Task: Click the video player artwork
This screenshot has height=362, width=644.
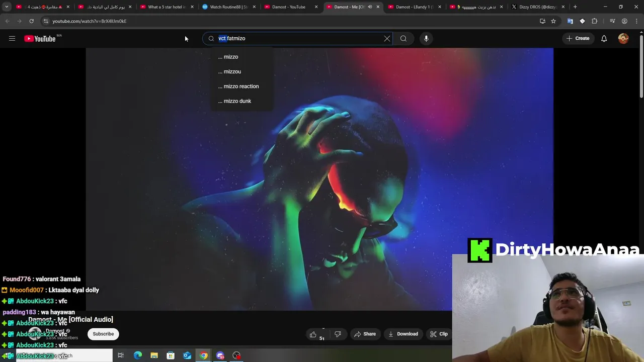Action: point(319,179)
